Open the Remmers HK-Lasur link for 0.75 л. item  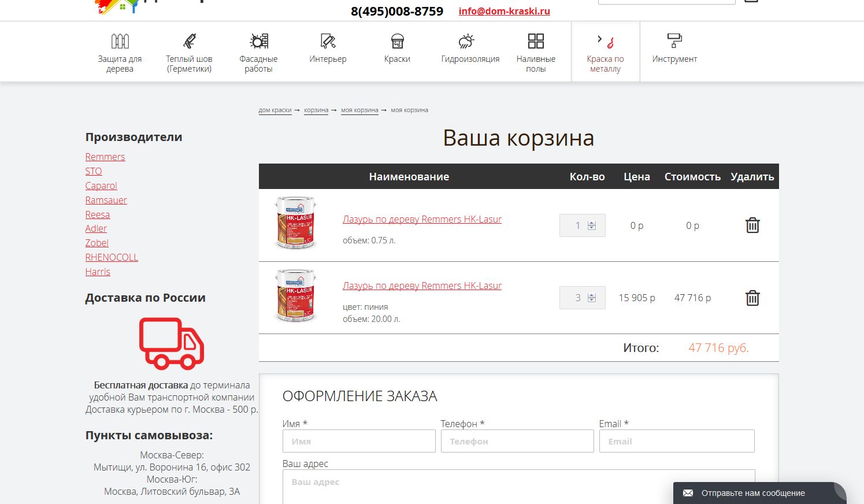[x=422, y=219]
